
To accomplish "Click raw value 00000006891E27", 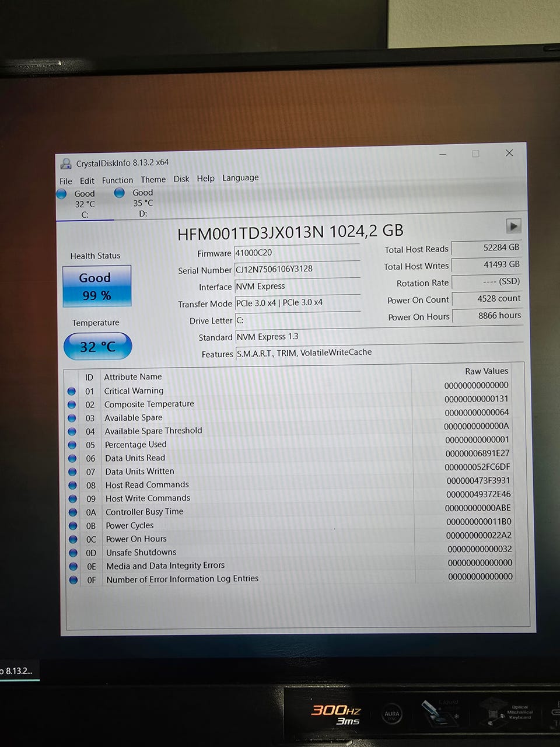I will [x=477, y=453].
